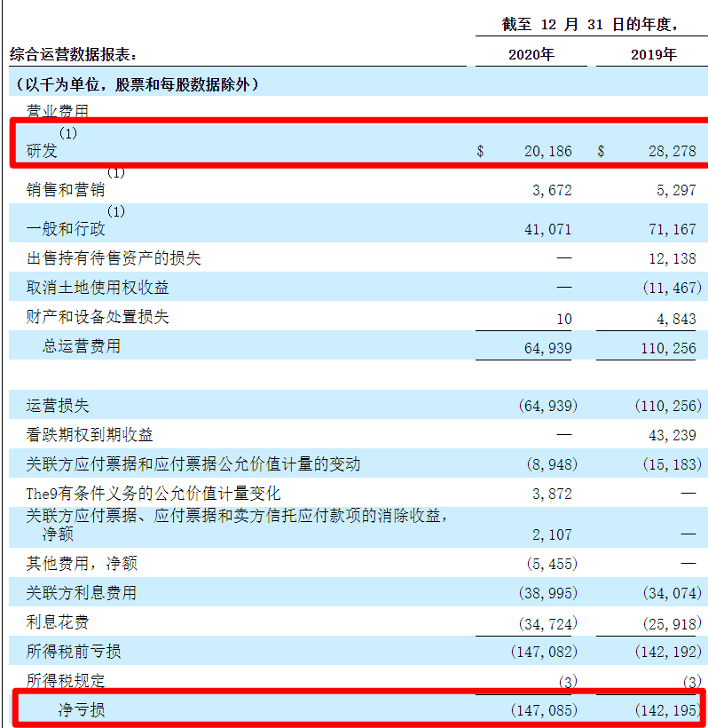Click the 运营损失 row label
Viewport: 708px width, 728px height.
pos(58,406)
